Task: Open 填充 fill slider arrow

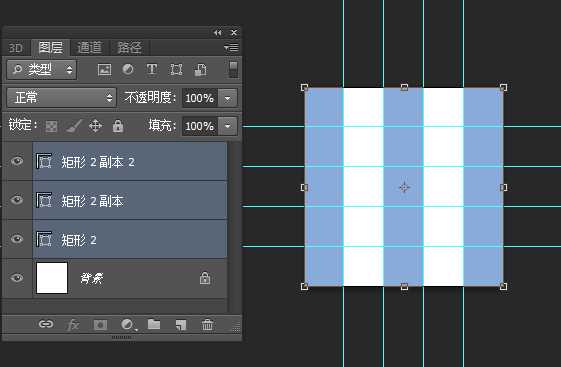Action: (228, 126)
